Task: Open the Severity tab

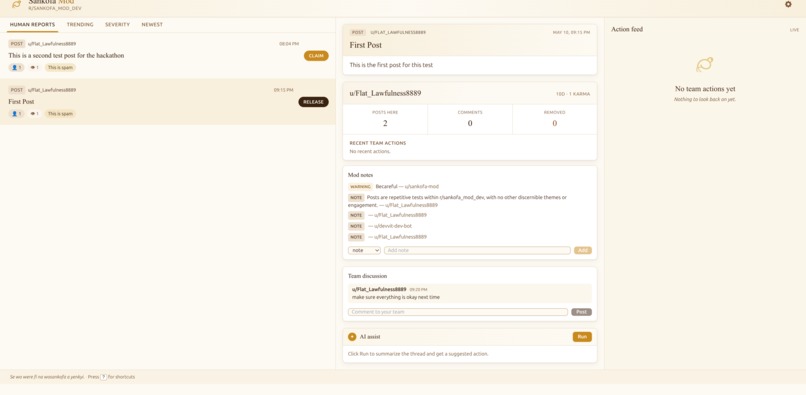Action: coord(118,25)
